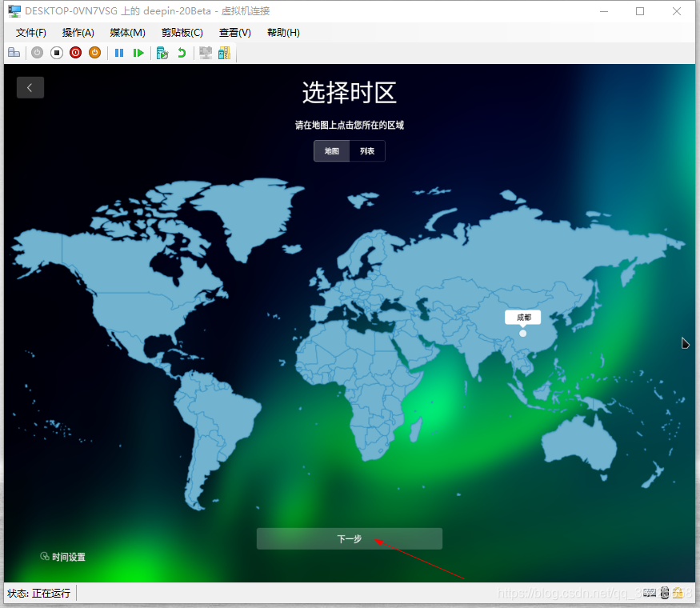This screenshot has height=608, width=700.
Task: Switch to the 地图 map view tab
Action: click(x=332, y=151)
